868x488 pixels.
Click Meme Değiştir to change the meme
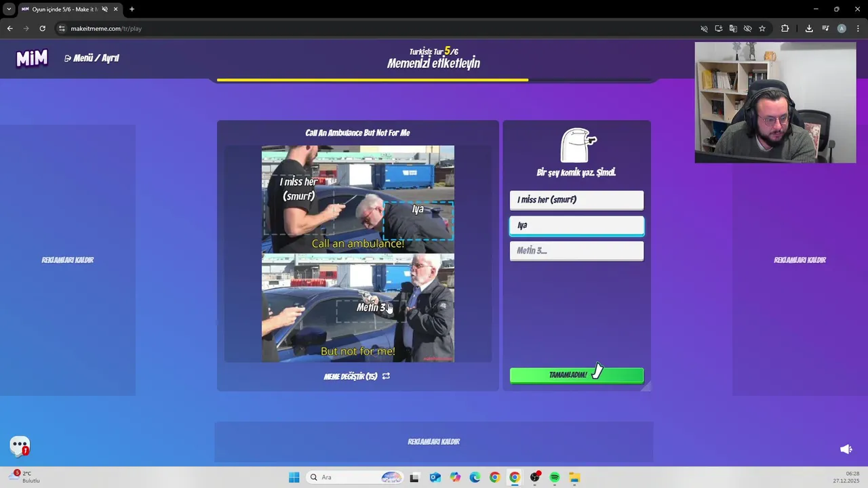coord(351,376)
